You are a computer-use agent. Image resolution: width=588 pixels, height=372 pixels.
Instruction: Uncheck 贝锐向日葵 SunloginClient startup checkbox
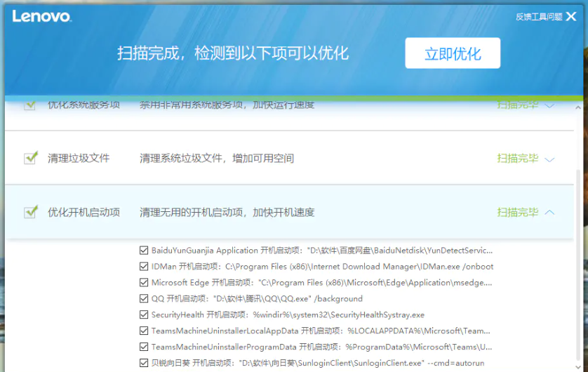[144, 363]
